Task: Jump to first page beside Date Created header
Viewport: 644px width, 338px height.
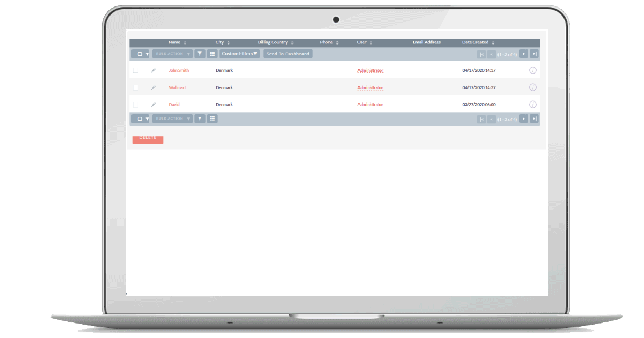Action: tap(481, 54)
